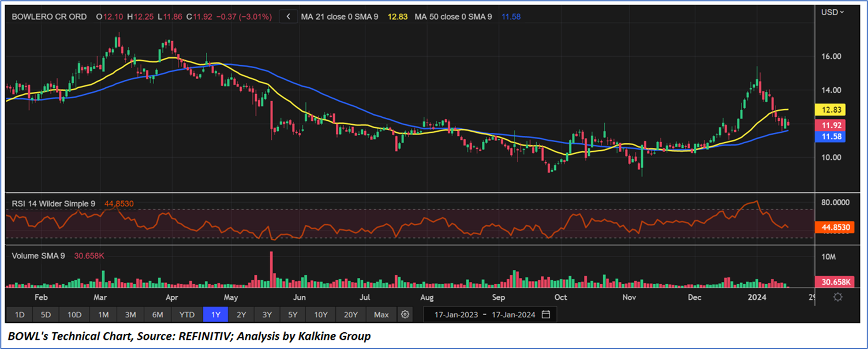Click the Oct label on the time axis
The image size is (868, 349).
pyautogui.click(x=560, y=298)
